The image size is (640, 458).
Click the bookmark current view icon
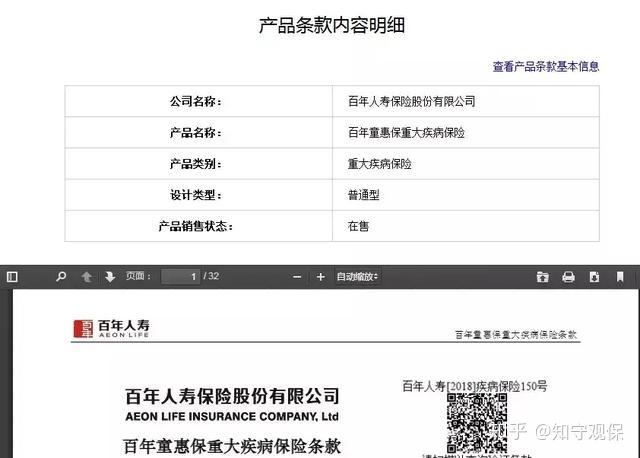coord(620,277)
